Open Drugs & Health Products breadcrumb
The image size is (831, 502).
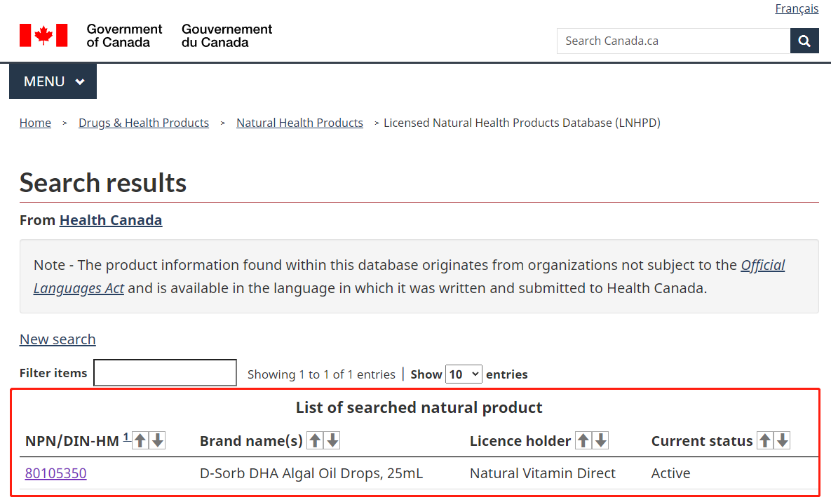point(144,123)
